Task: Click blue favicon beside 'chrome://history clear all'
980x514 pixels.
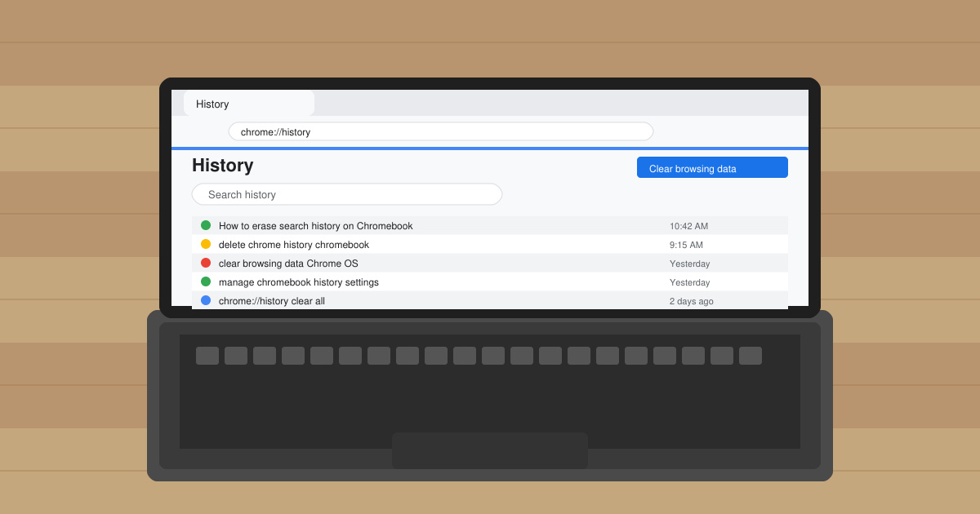Action: [206, 300]
